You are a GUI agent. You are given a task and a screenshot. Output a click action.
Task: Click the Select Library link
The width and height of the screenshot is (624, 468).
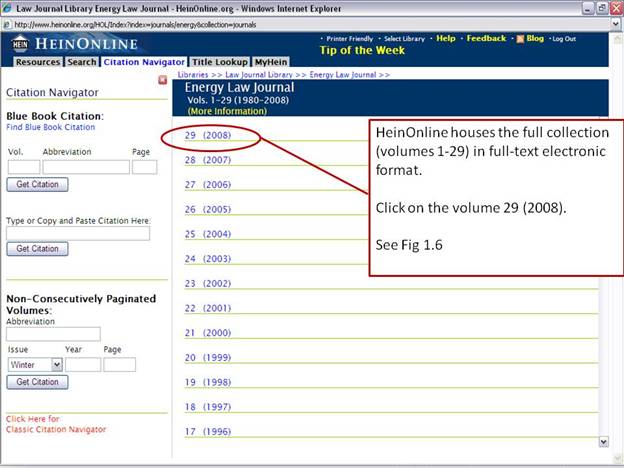[404, 39]
